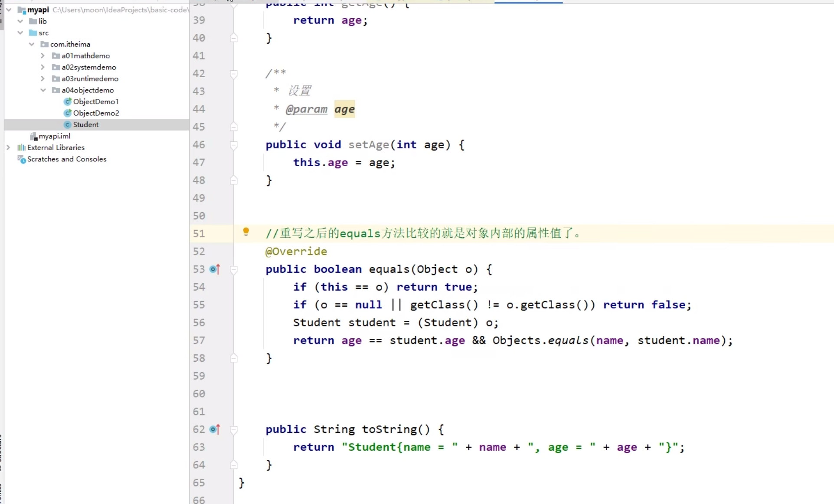Select the Student class icon in tree

(67, 124)
